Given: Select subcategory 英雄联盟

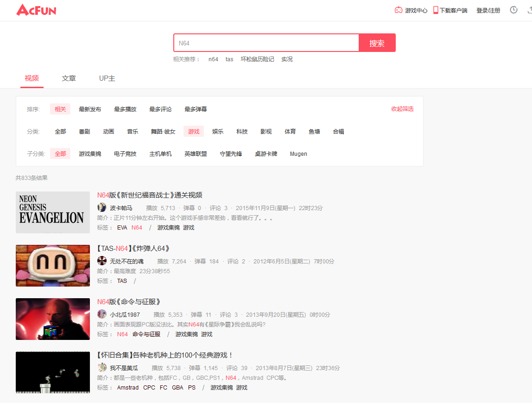Looking at the screenshot, I should [x=196, y=154].
